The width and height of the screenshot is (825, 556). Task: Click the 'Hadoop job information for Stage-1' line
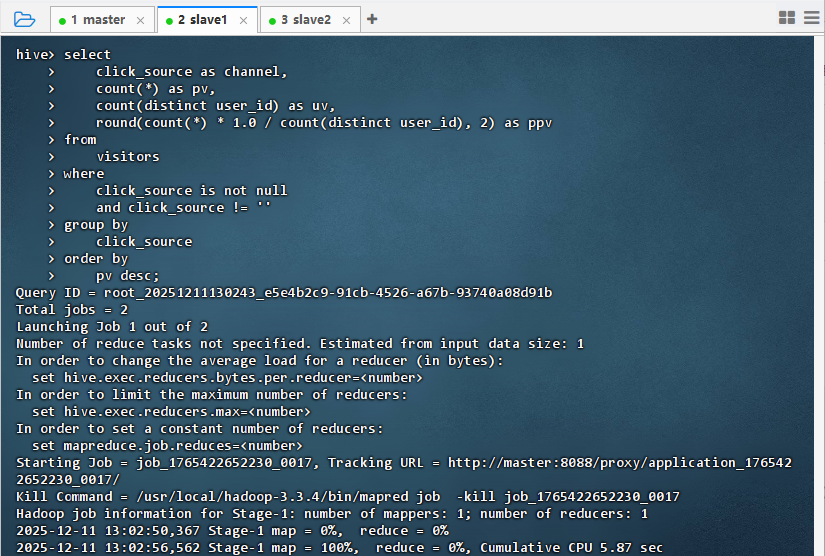[332, 514]
